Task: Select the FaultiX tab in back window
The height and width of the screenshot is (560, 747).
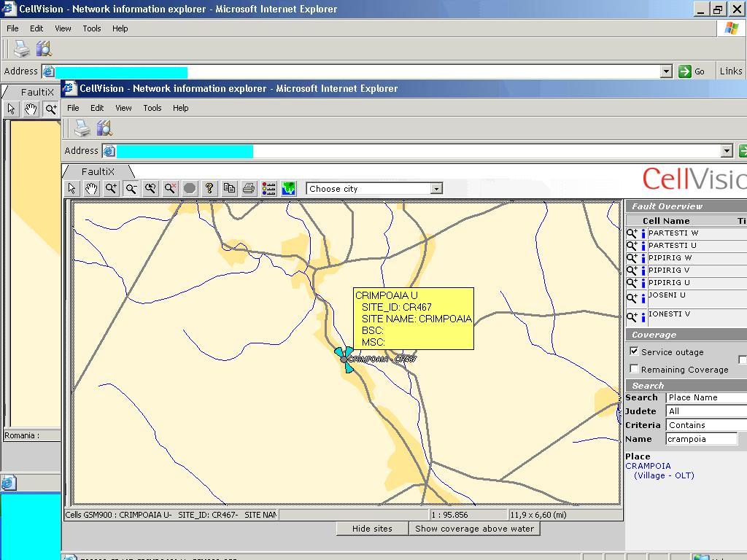Action: (x=37, y=92)
